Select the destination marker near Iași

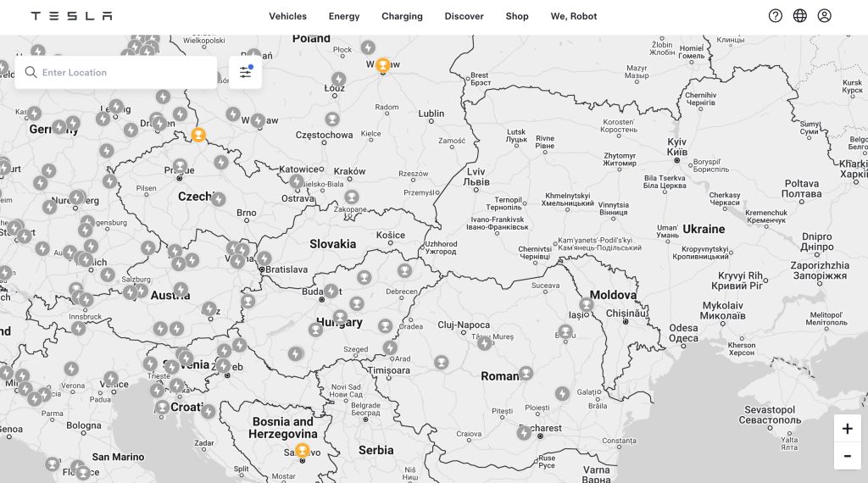587,304
